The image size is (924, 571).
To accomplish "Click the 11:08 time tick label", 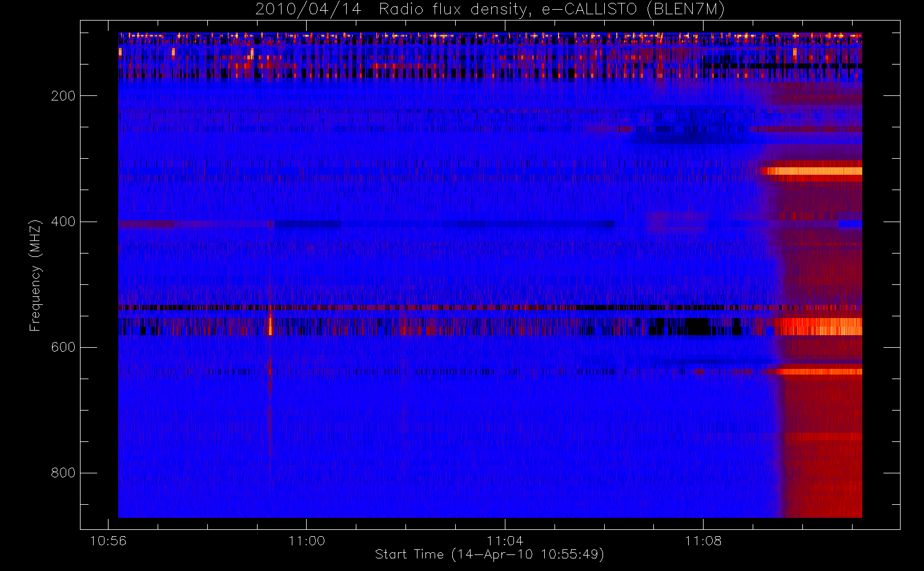I will click(703, 541).
